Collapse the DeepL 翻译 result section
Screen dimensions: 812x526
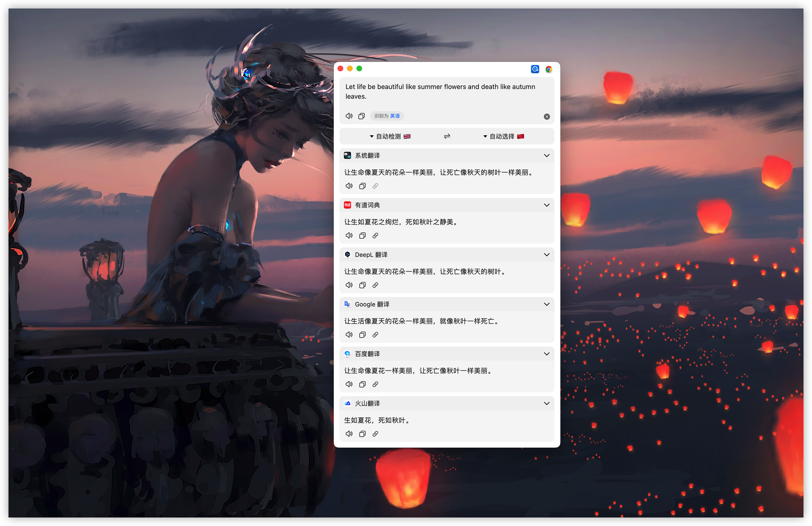pos(546,255)
